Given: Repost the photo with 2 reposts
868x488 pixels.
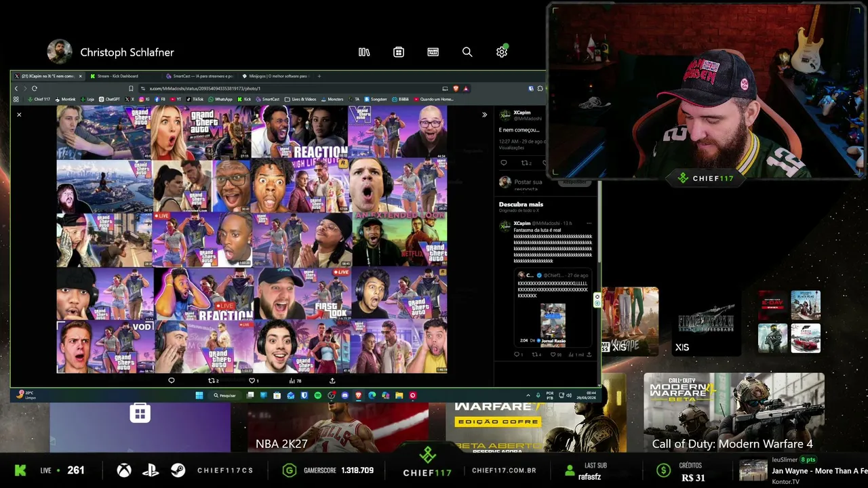Looking at the screenshot, I should coord(213,381).
